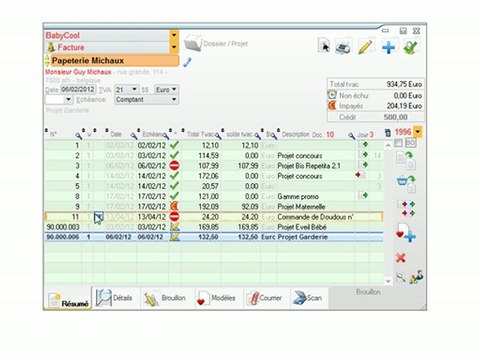Screen dimensions: 480x360
Task: Click the Description column search key icon
Action: 351,136
